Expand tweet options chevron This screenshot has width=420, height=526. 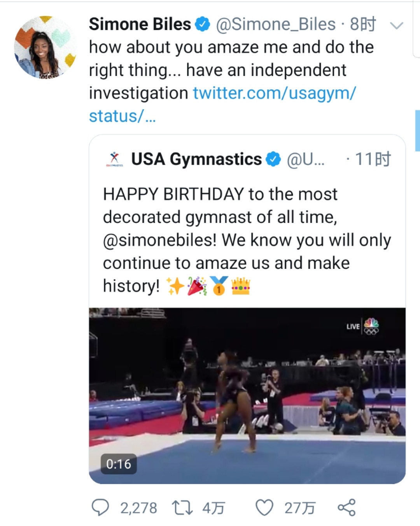tap(396, 26)
